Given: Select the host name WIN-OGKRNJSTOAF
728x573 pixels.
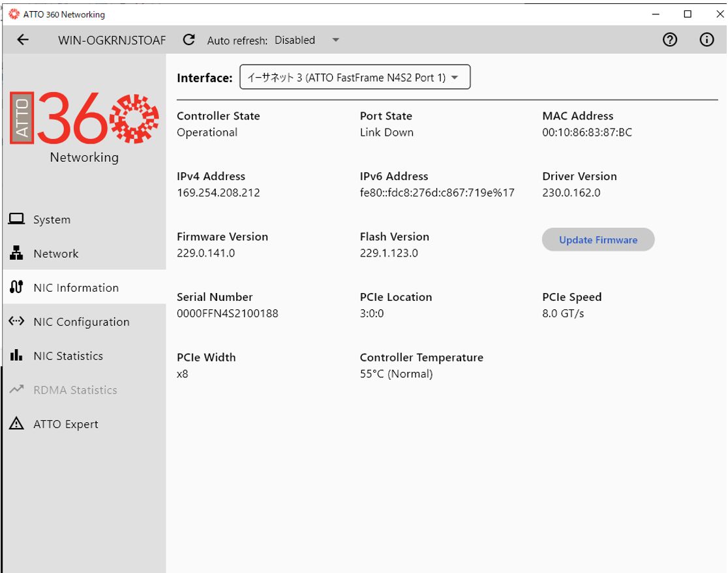Looking at the screenshot, I should (112, 40).
